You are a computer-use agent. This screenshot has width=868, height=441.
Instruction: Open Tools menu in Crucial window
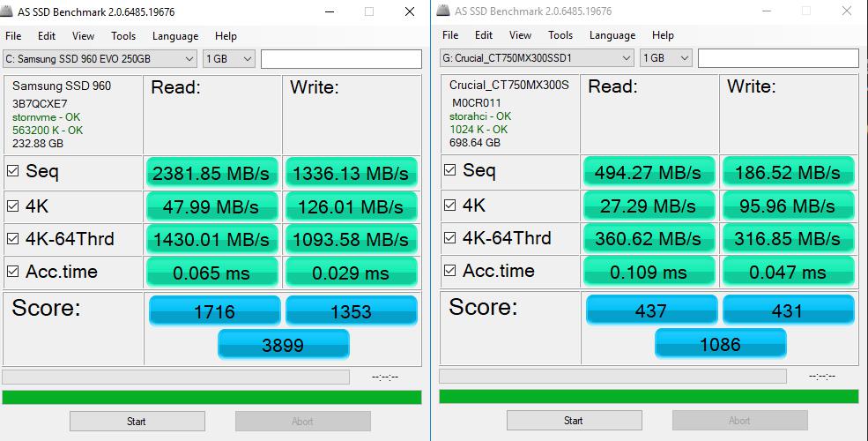[x=560, y=35]
